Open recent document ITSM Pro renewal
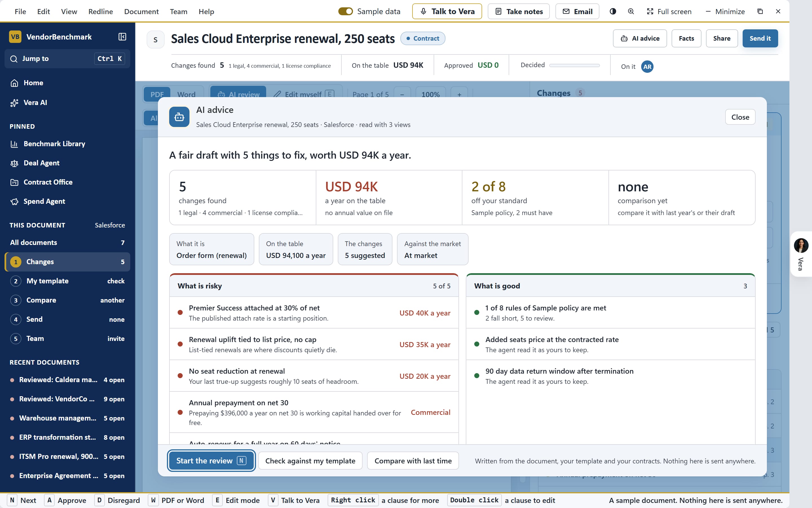Image resolution: width=812 pixels, height=508 pixels. point(67,456)
